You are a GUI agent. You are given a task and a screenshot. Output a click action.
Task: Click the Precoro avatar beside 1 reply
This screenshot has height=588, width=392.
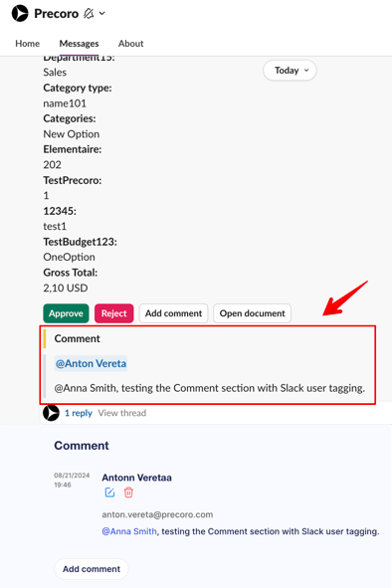[x=51, y=413]
